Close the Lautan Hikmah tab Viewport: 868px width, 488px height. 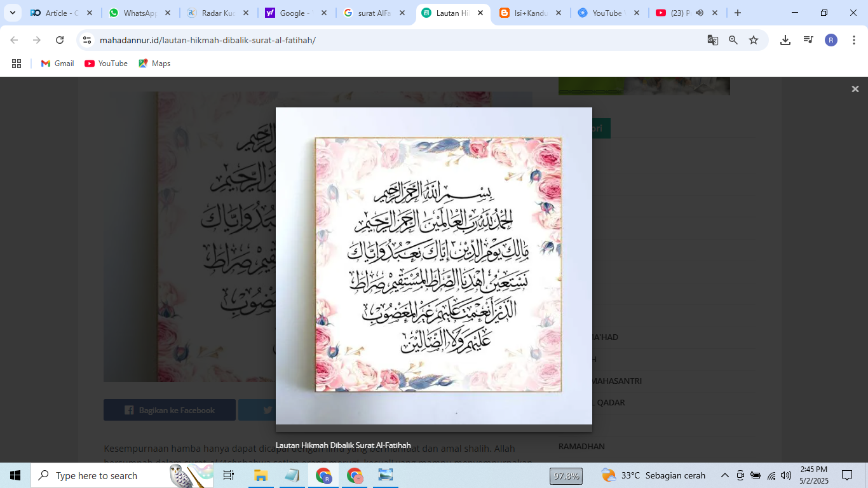click(480, 13)
